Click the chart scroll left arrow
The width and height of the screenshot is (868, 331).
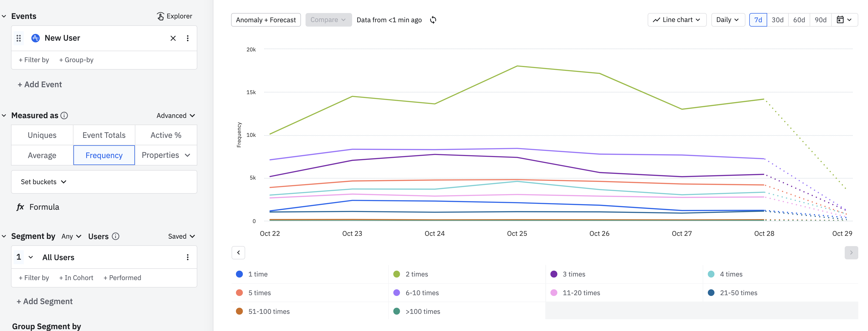[x=238, y=252]
